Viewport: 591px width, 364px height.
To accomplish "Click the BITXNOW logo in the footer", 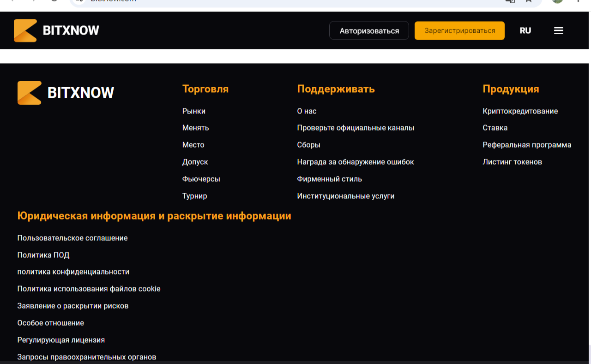I will point(66,92).
